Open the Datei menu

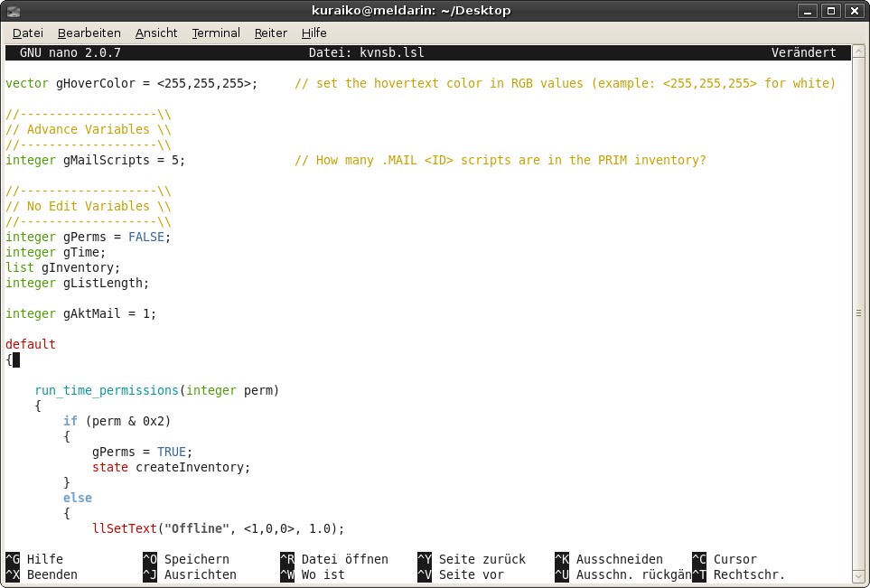27,33
